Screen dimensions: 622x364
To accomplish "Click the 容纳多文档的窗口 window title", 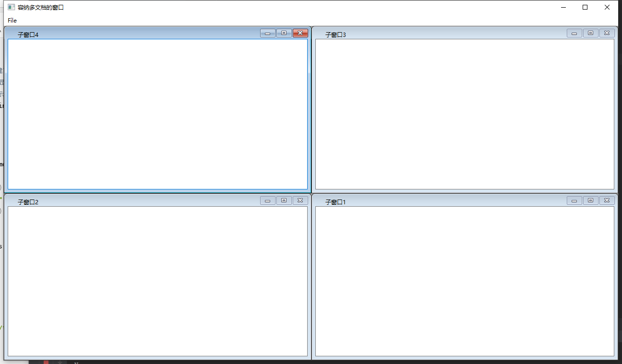I will 41,7.
